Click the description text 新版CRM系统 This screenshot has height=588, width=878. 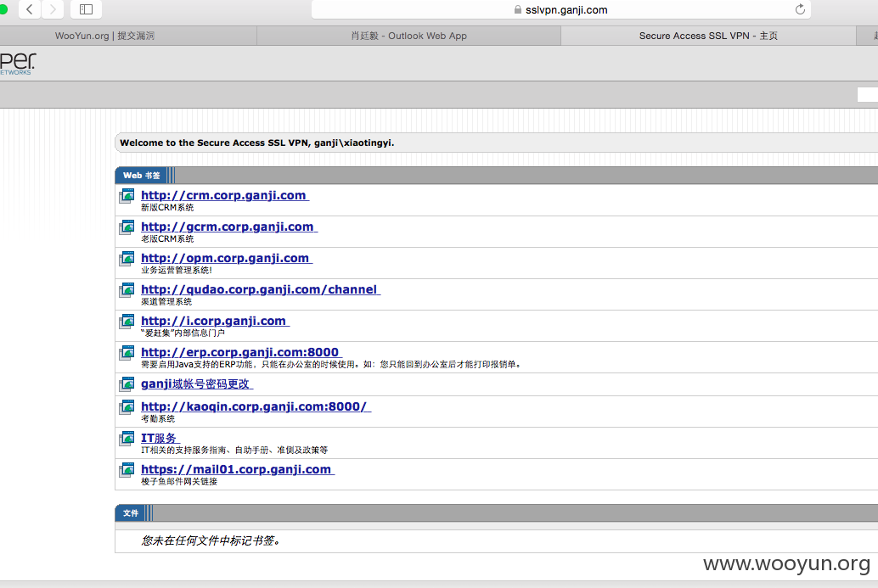click(167, 208)
